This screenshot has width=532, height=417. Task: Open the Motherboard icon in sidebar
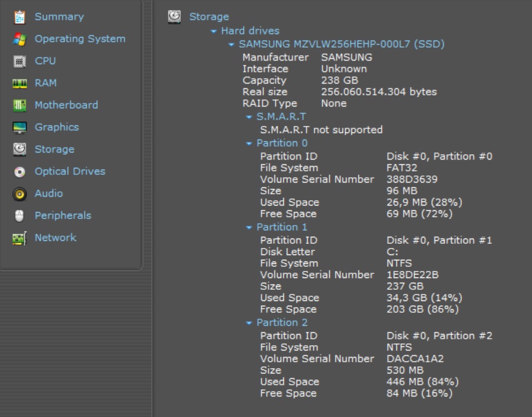19,105
